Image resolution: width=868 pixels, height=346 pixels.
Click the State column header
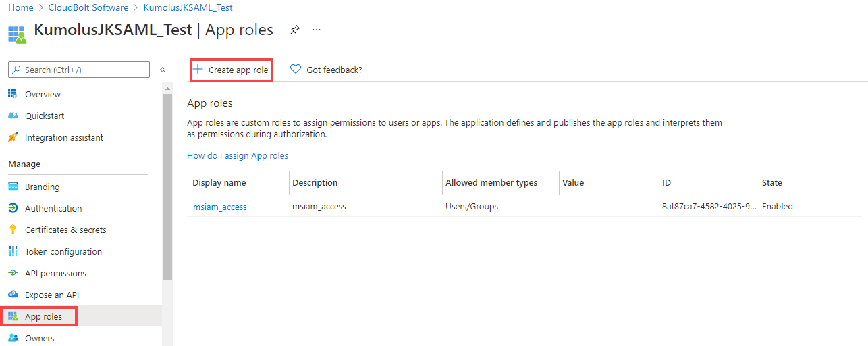(x=772, y=182)
